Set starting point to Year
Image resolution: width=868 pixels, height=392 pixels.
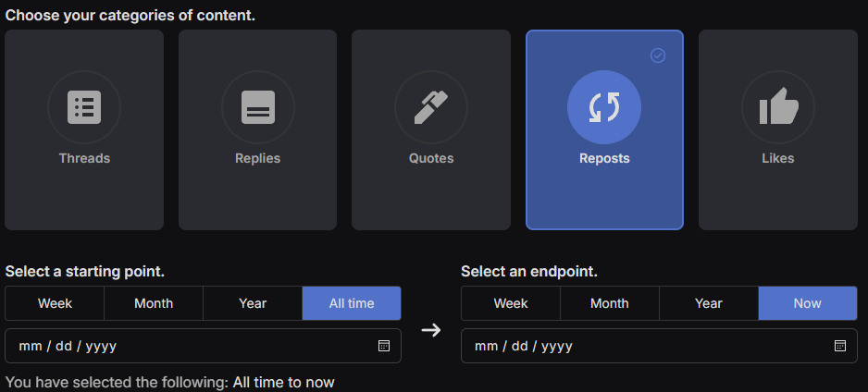[x=253, y=303]
